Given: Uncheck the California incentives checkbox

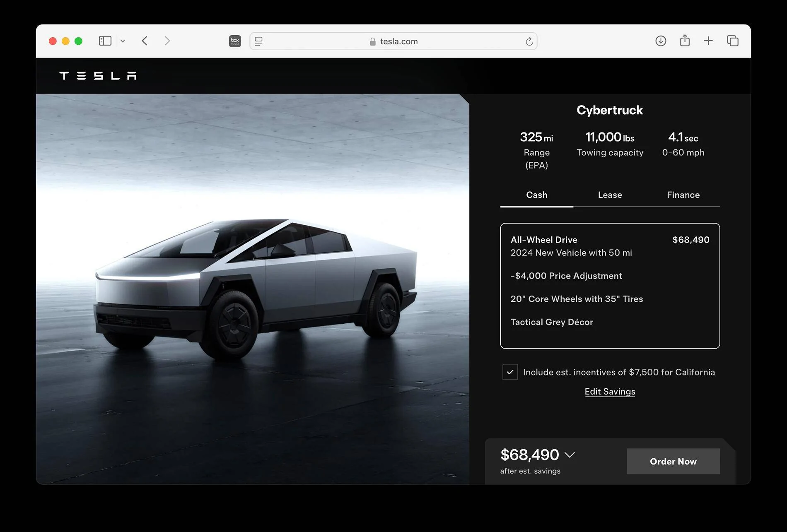Looking at the screenshot, I should [x=510, y=372].
